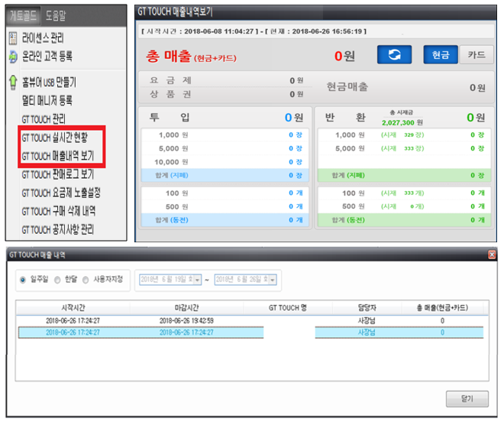Click the 담당자 column header

click(x=367, y=308)
